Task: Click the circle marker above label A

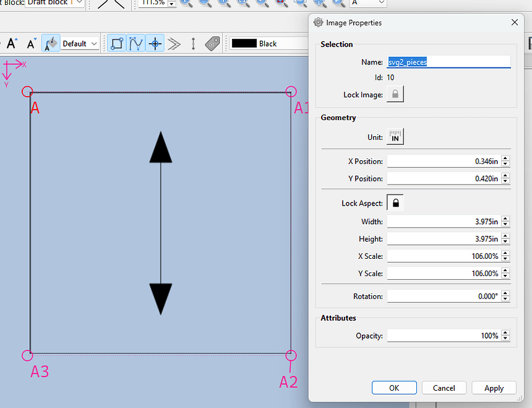Action: click(x=27, y=91)
